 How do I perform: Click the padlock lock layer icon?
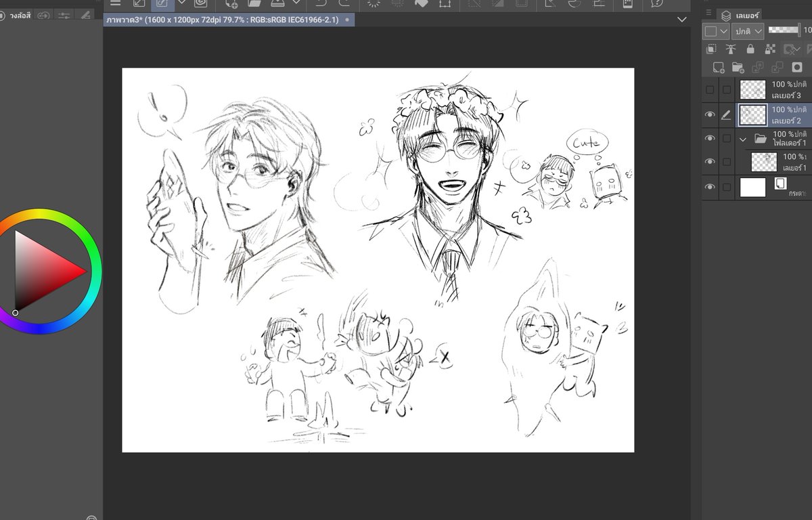pyautogui.click(x=750, y=49)
